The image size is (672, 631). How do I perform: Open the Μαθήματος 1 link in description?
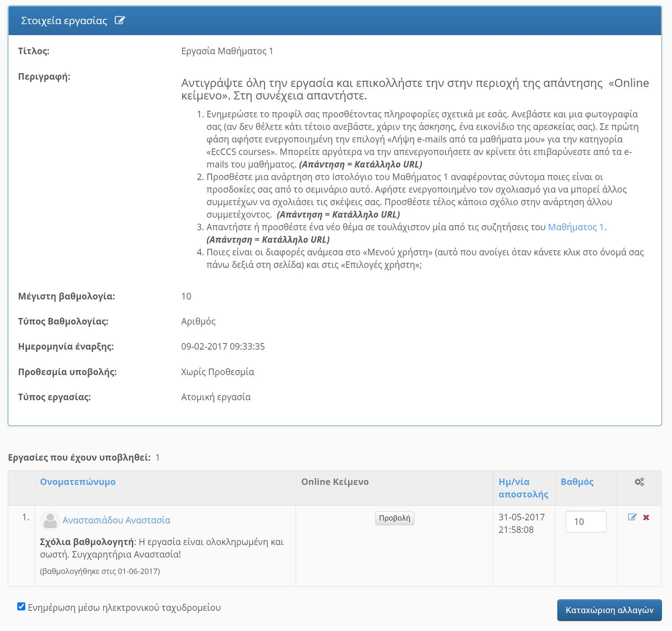point(575,227)
